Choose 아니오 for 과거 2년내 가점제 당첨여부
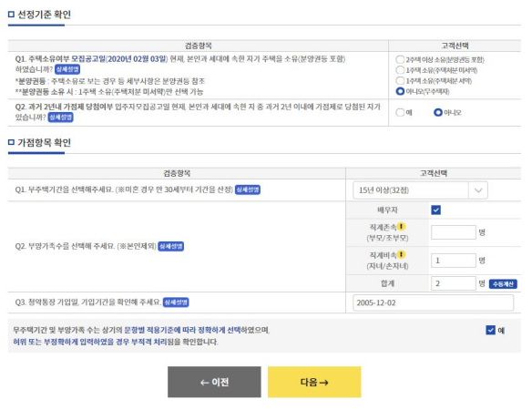Image resolution: width=532 pixels, height=410 pixels. [x=438, y=112]
